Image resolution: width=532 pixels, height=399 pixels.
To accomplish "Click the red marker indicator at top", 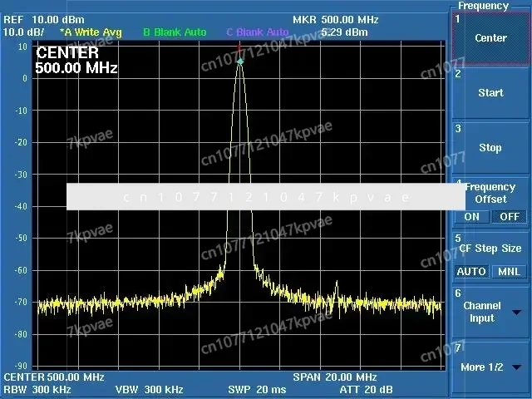I will point(239,48).
